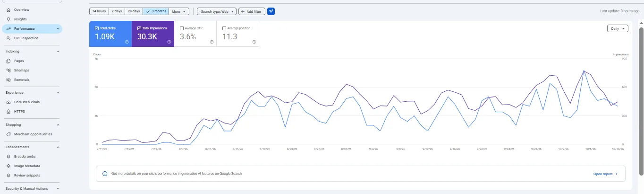
Task: Expand the Performance chevron in sidebar
Action: [x=58, y=28]
